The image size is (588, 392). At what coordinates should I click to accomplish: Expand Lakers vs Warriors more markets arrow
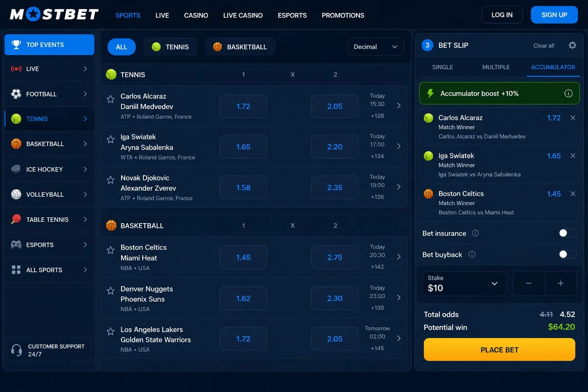pyautogui.click(x=399, y=338)
